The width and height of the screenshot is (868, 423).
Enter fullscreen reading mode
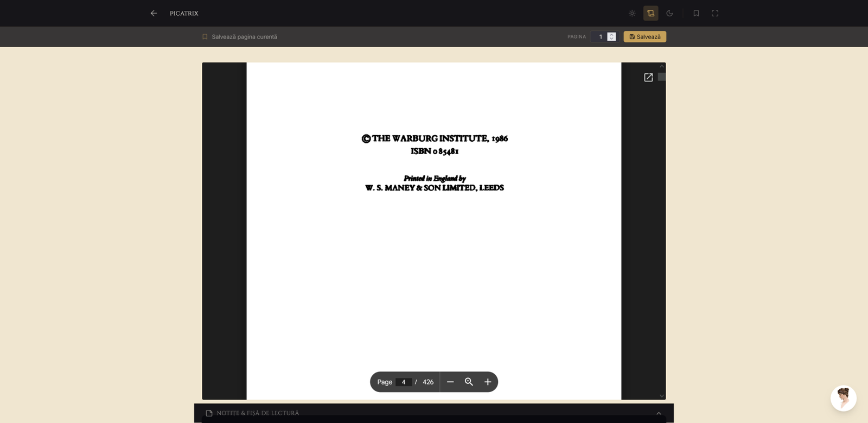(x=715, y=13)
